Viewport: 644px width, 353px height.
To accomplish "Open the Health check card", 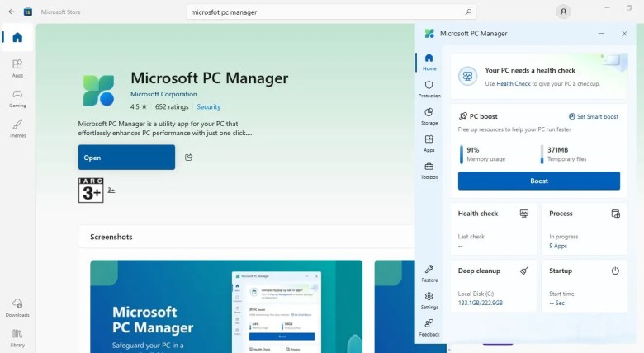I will click(x=493, y=228).
